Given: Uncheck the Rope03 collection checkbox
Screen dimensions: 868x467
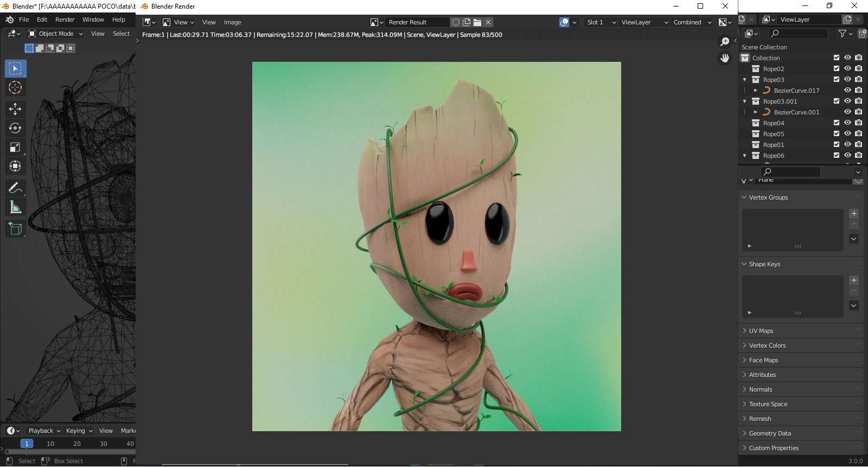Looking at the screenshot, I should tap(837, 80).
